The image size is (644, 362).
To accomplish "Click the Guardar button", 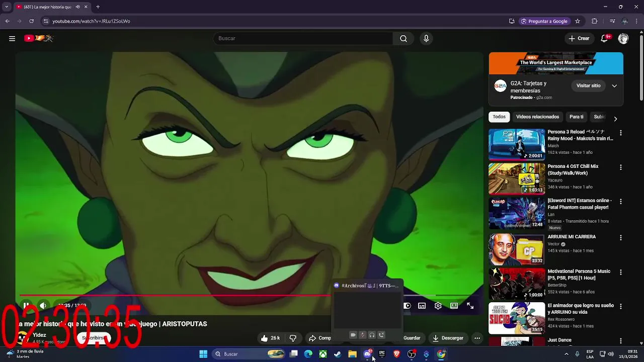I will (412, 338).
